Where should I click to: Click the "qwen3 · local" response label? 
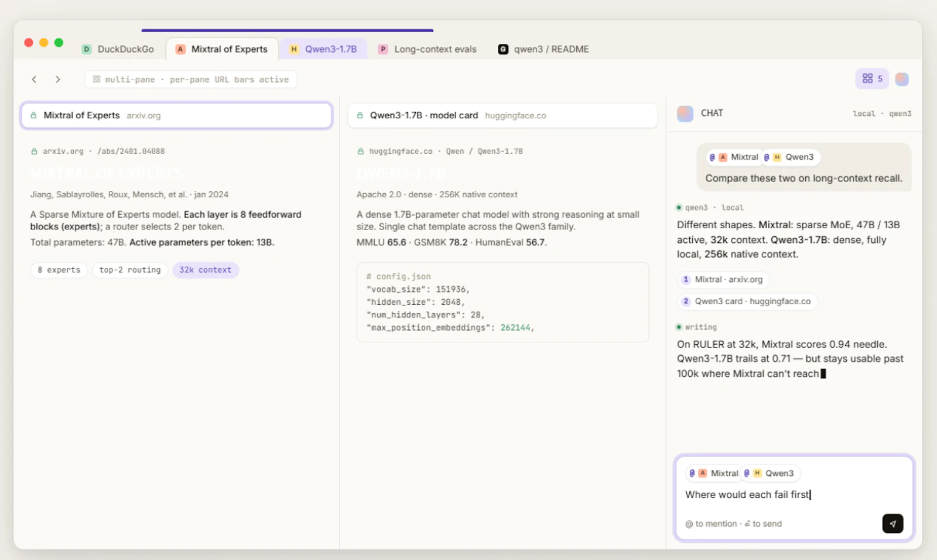710,208
